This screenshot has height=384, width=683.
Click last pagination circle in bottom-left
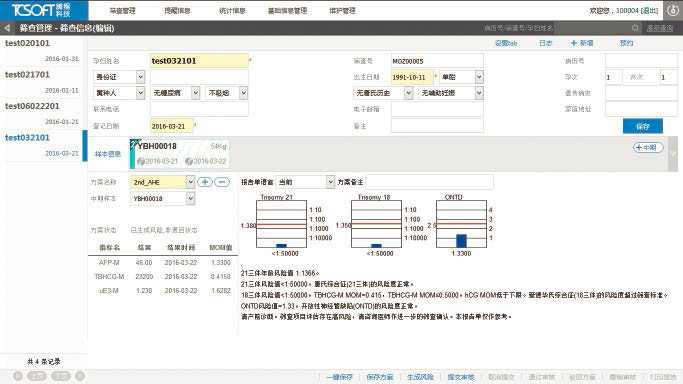(x=80, y=376)
